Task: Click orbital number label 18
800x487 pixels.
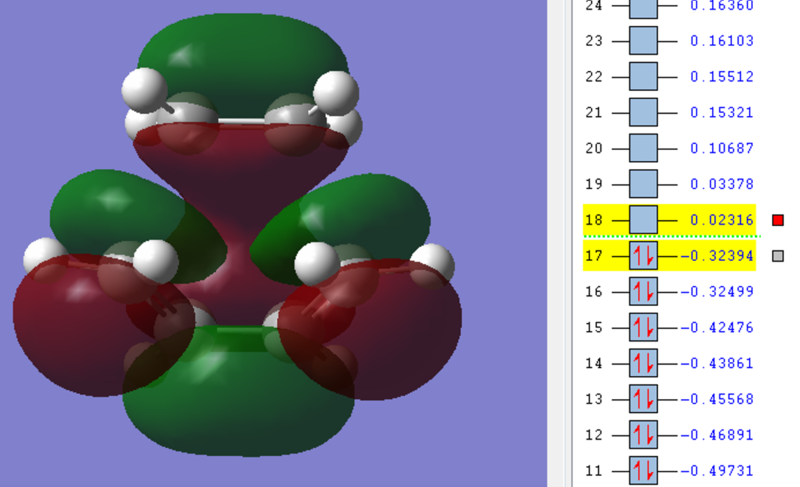Action: coord(594,220)
